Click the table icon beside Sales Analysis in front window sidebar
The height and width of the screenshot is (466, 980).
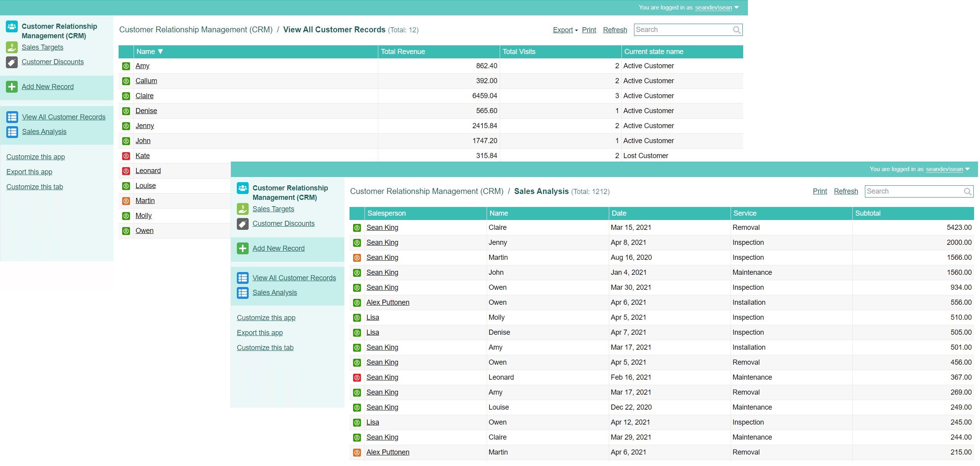(243, 293)
